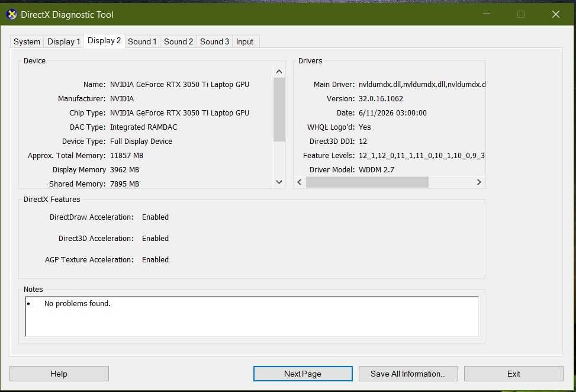The width and height of the screenshot is (576, 392).
Task: Click driver date 6/11/2026 03:00:00
Action: (392, 113)
